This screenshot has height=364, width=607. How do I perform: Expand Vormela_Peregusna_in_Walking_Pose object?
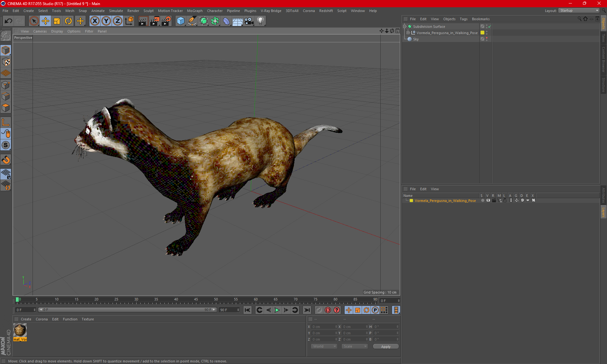click(408, 33)
